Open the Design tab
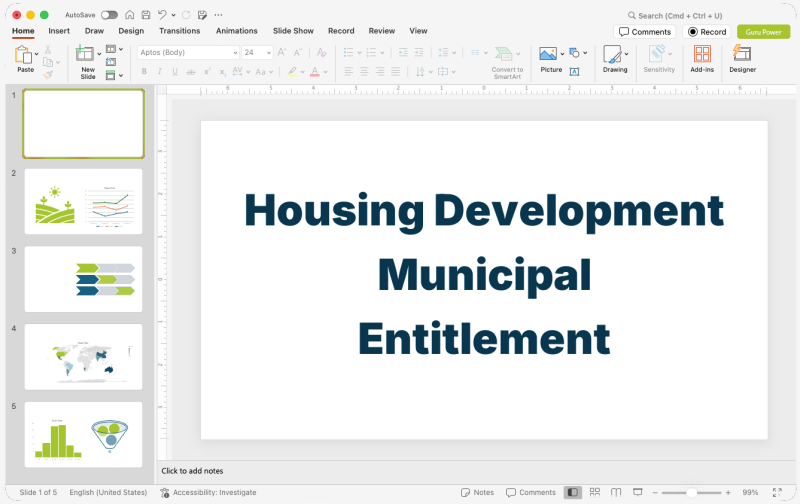The height and width of the screenshot is (504, 800). pos(131,31)
